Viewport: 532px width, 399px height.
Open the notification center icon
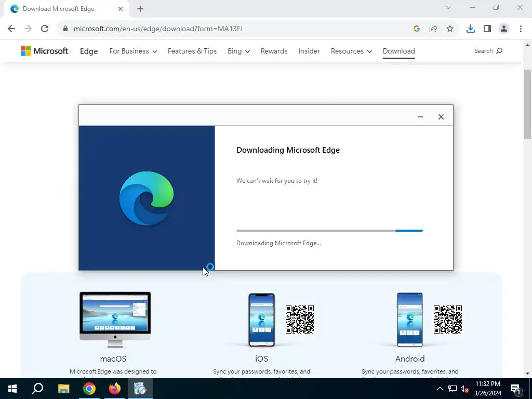(x=515, y=389)
